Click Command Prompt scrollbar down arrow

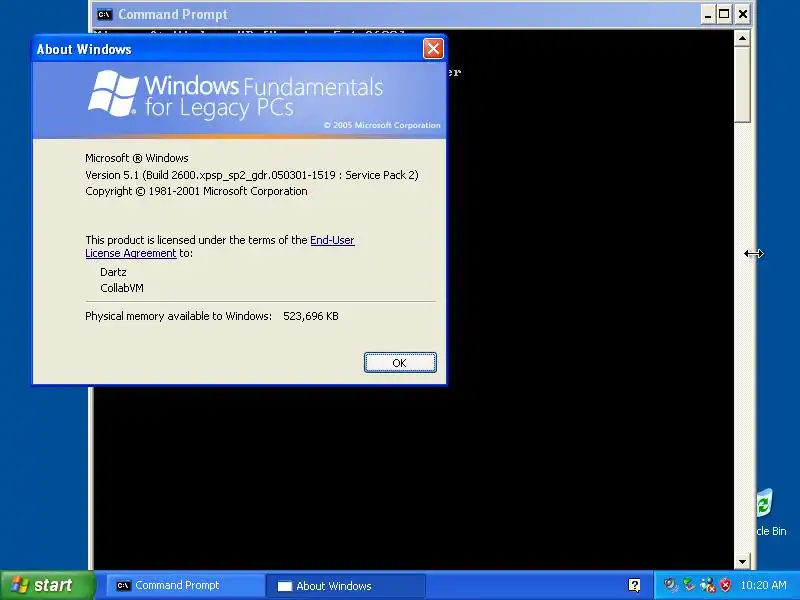pos(742,561)
